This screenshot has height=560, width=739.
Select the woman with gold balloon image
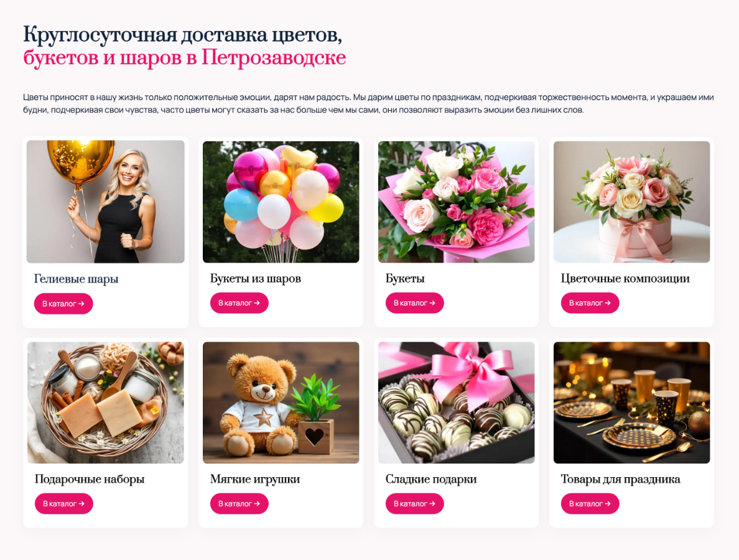[x=106, y=202]
